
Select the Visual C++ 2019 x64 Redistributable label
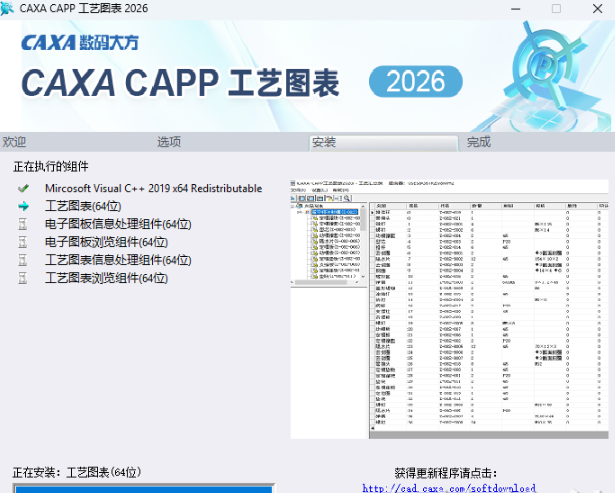click(153, 188)
